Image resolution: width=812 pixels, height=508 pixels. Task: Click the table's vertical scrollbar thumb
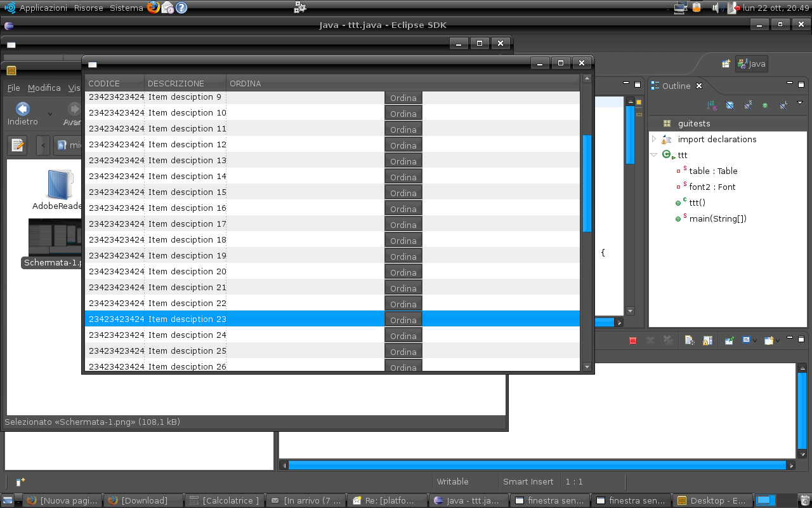click(587, 183)
